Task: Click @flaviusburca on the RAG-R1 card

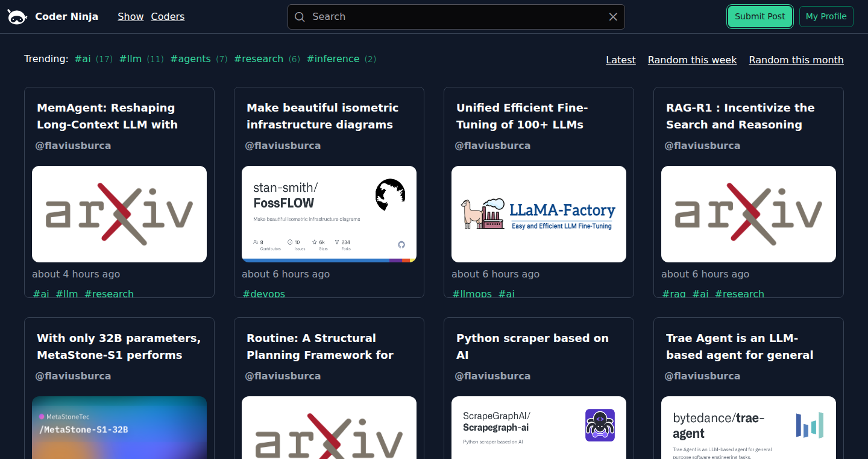Action: coord(702,145)
